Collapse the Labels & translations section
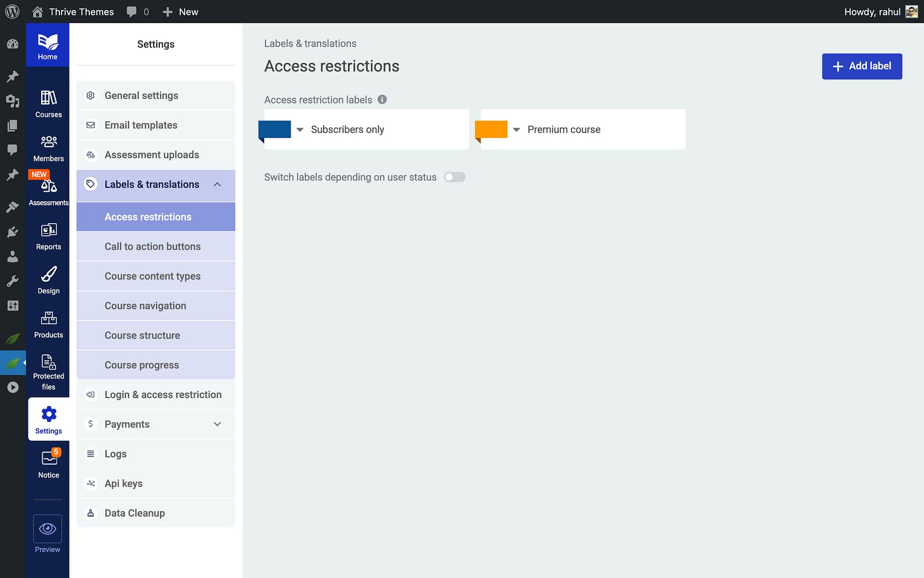This screenshot has width=924, height=578. [217, 184]
